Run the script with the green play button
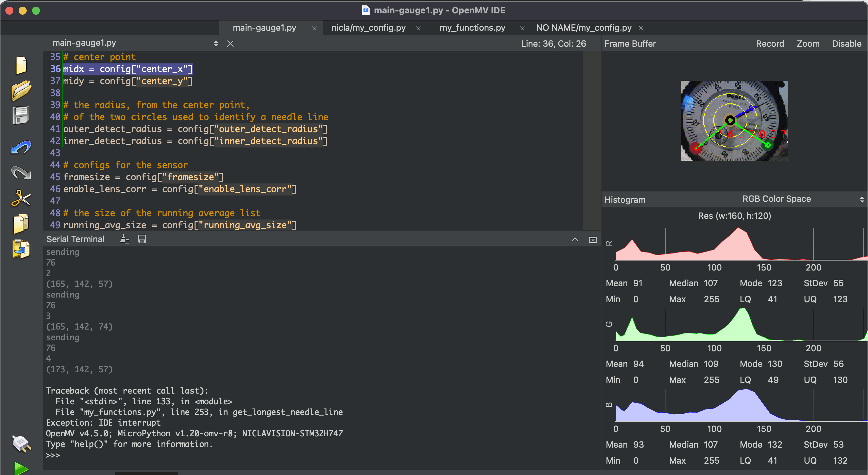 coord(21,469)
